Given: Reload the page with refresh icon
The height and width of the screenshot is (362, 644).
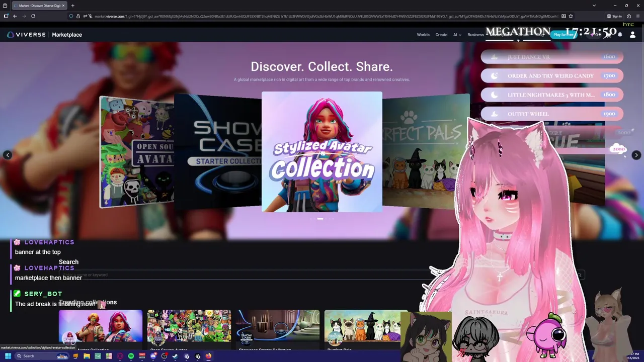Looking at the screenshot, I should [33, 16].
